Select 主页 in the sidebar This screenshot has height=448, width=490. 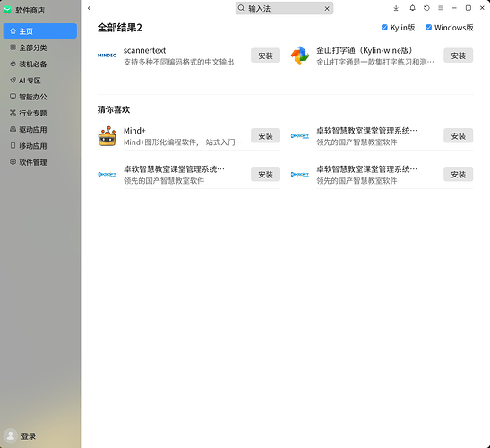click(40, 31)
